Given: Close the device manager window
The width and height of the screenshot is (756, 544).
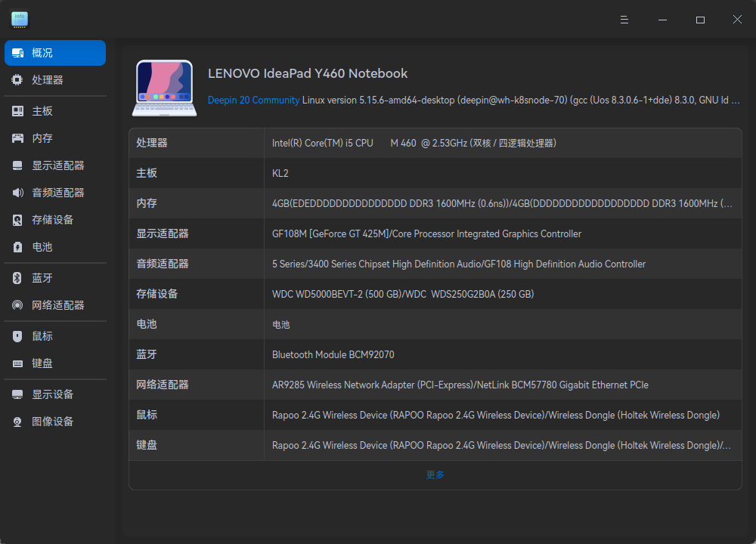Looking at the screenshot, I should [737, 20].
